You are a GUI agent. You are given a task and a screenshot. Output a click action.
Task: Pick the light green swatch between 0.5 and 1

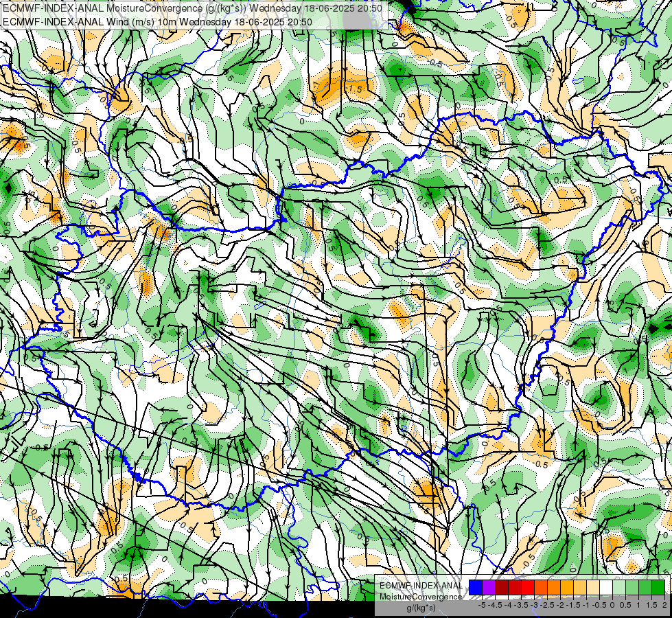632,587
